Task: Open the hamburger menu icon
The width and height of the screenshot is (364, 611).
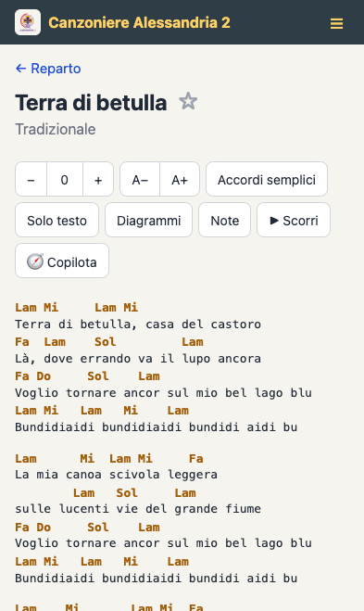Action: click(336, 23)
